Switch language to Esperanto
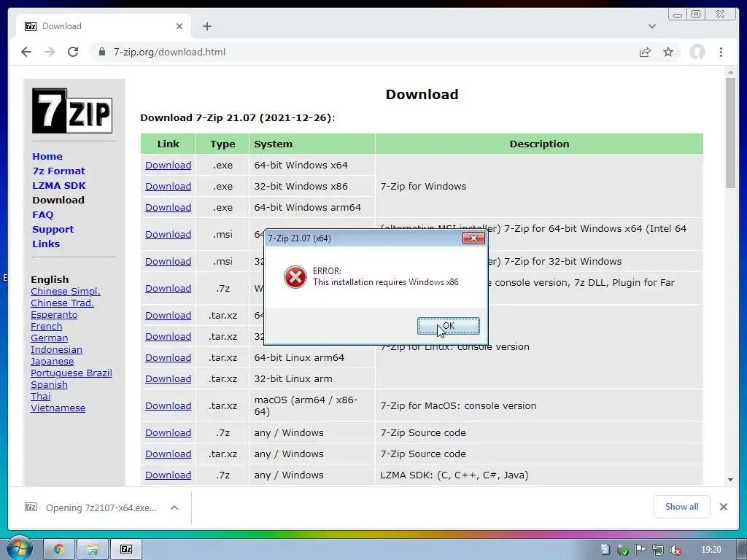 click(x=54, y=315)
